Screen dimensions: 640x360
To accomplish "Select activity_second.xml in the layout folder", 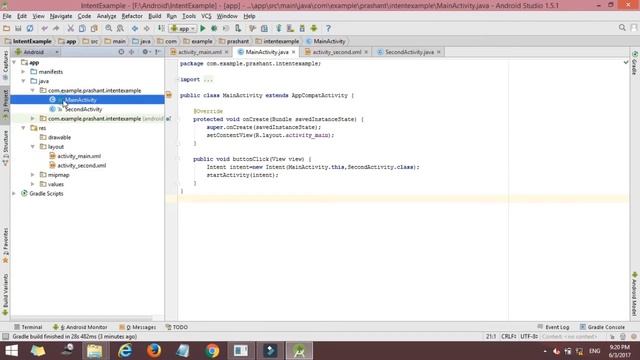I will [x=82, y=165].
